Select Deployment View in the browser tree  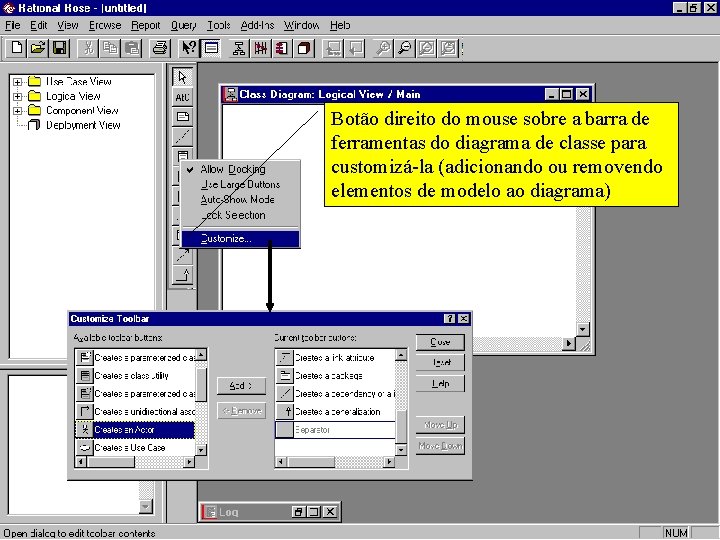pos(83,125)
